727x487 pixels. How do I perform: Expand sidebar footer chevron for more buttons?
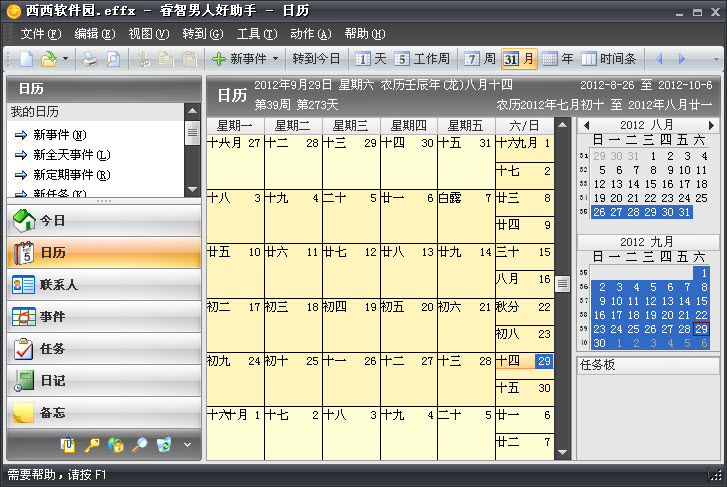pos(187,445)
